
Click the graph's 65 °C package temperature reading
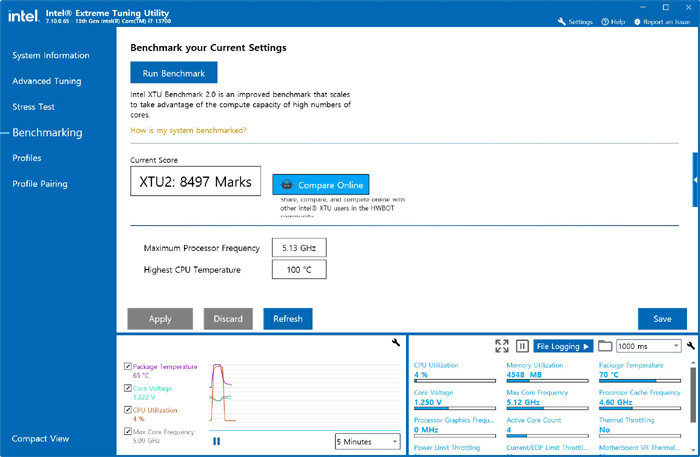(141, 375)
